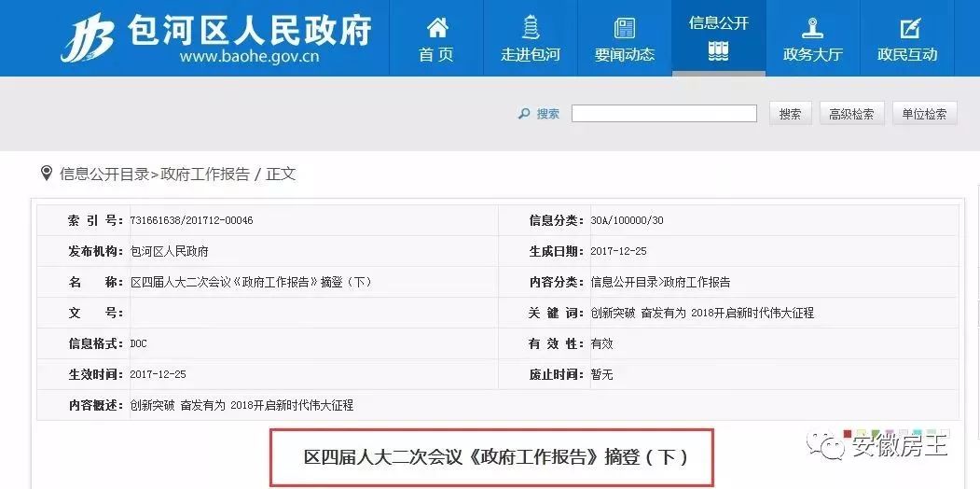Viewport: 980px width, 489px height.
Task: Click 内容分类 value 信息公开目录>政府工作报告
Action: point(660,282)
